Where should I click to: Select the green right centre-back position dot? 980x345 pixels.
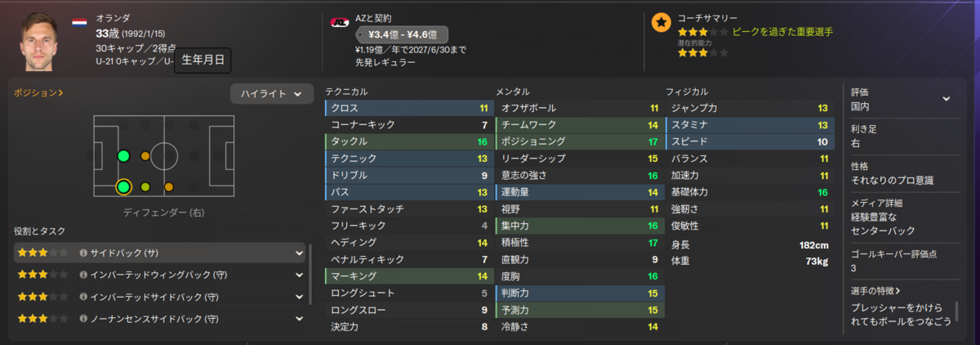click(123, 156)
